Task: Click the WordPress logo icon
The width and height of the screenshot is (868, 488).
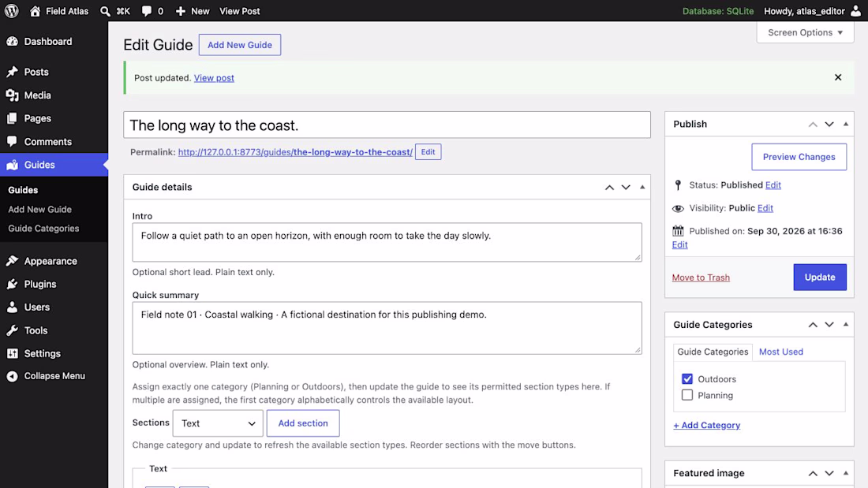Action: point(12,11)
